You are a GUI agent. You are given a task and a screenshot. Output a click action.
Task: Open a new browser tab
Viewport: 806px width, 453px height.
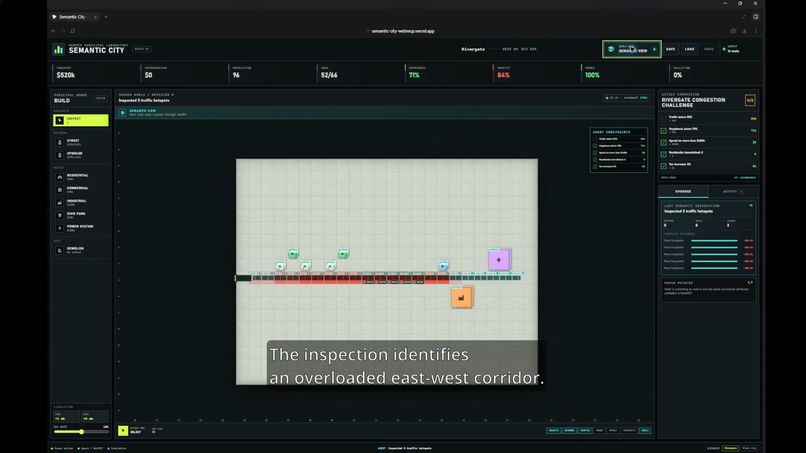pos(106,17)
